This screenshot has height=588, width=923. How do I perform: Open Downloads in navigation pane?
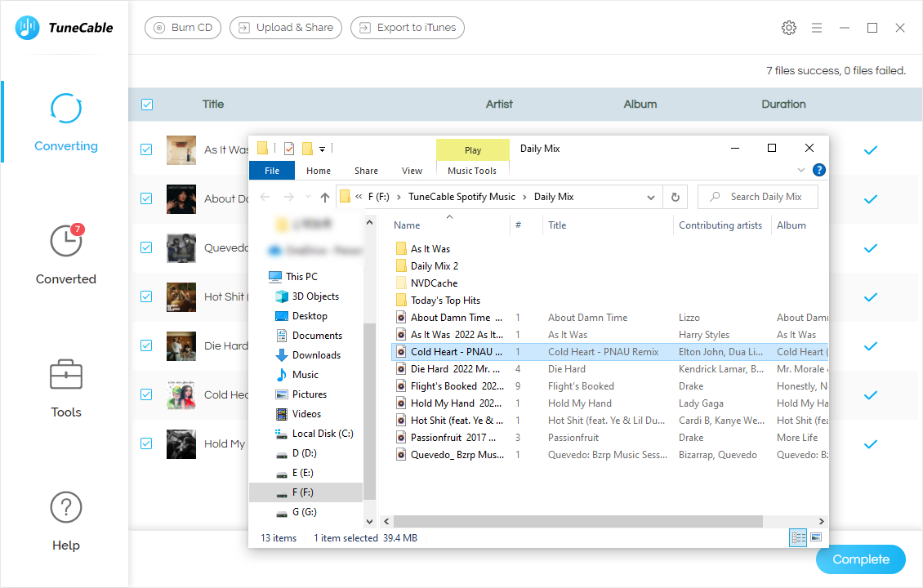point(316,355)
